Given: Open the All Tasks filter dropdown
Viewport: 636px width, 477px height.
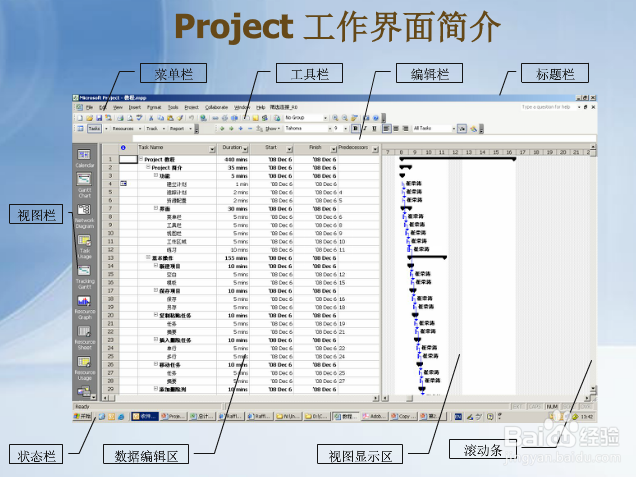Looking at the screenshot, I should pos(453,129).
